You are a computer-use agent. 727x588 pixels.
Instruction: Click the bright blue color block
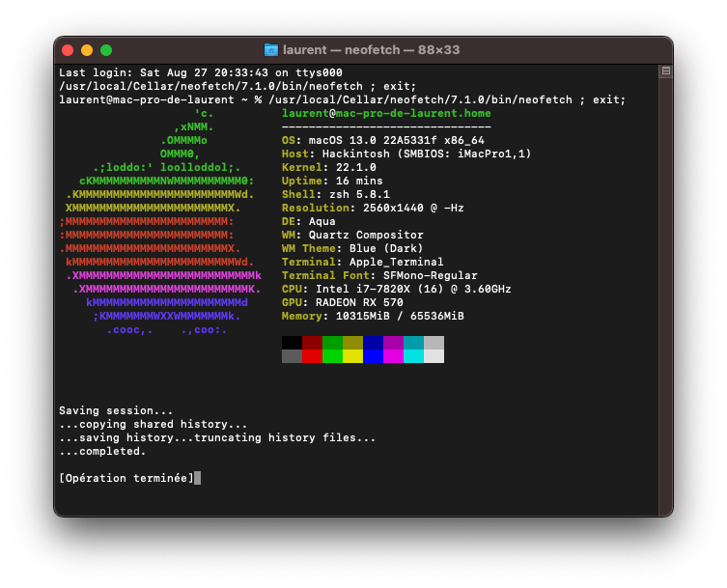[374, 356]
